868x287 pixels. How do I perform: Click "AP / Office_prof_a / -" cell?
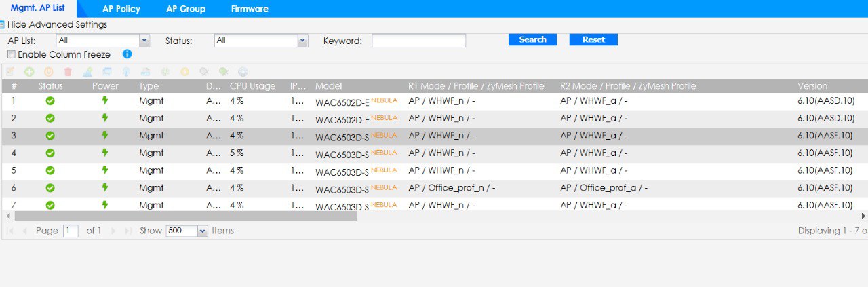[604, 188]
